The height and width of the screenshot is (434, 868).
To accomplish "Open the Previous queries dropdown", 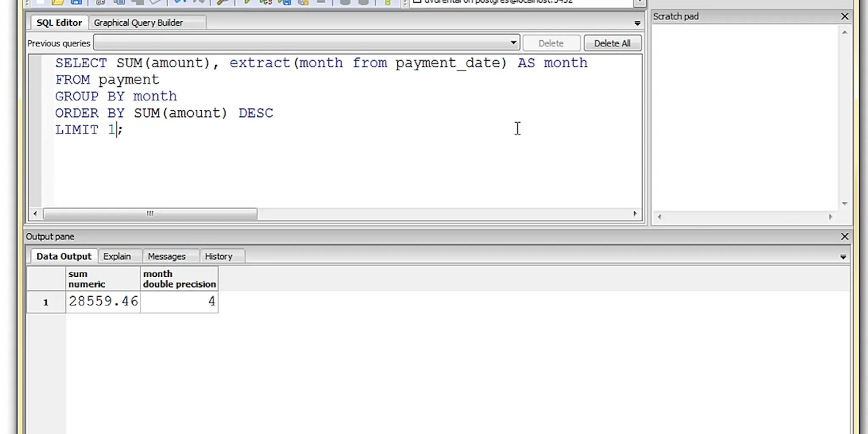I will 513,42.
